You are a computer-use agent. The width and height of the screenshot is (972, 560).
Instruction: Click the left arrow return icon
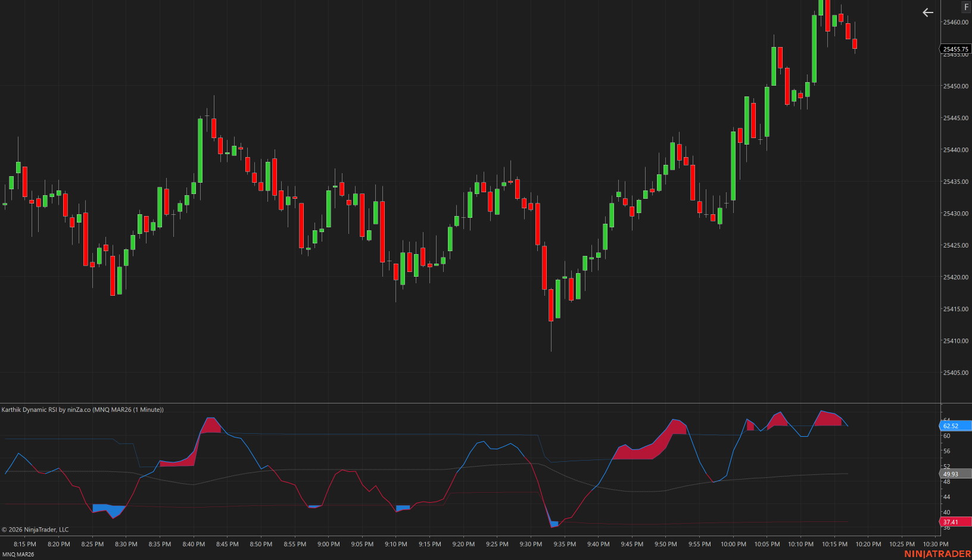coord(927,12)
